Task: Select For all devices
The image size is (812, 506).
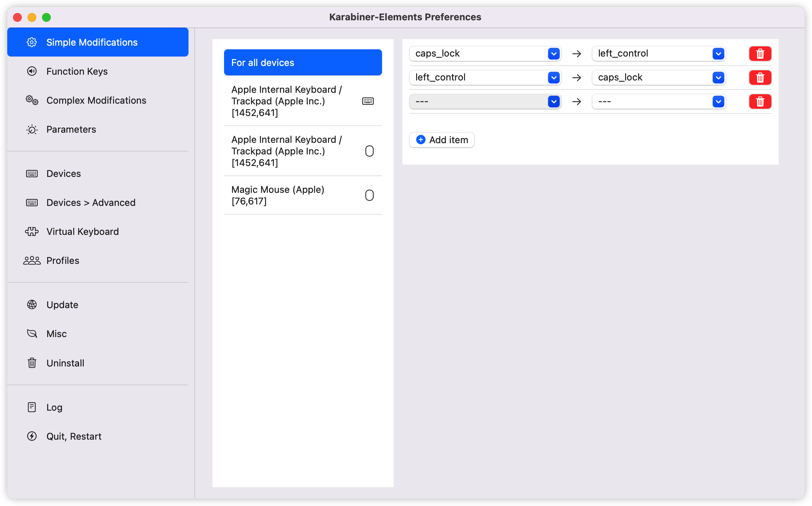Action: 303,62
